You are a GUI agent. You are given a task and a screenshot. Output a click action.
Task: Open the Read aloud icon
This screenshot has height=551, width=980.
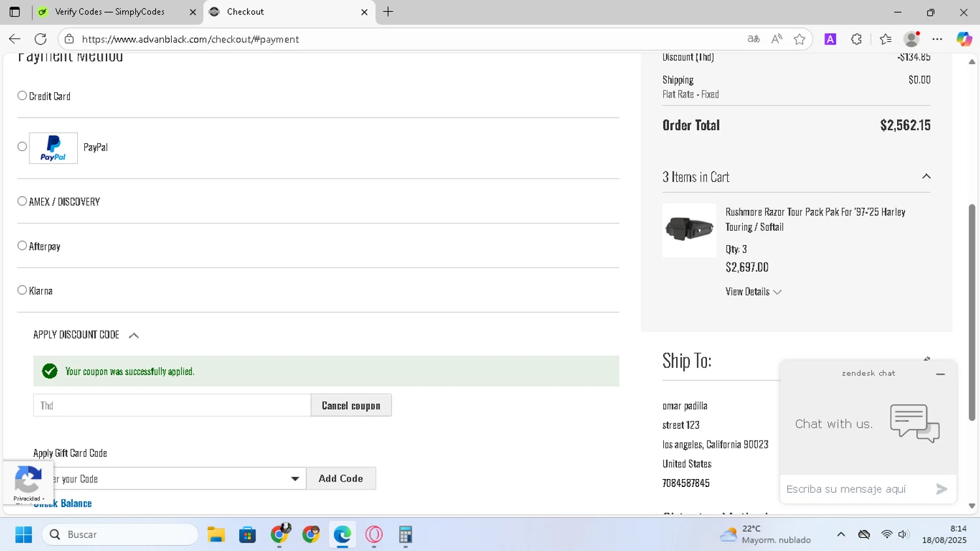click(776, 39)
